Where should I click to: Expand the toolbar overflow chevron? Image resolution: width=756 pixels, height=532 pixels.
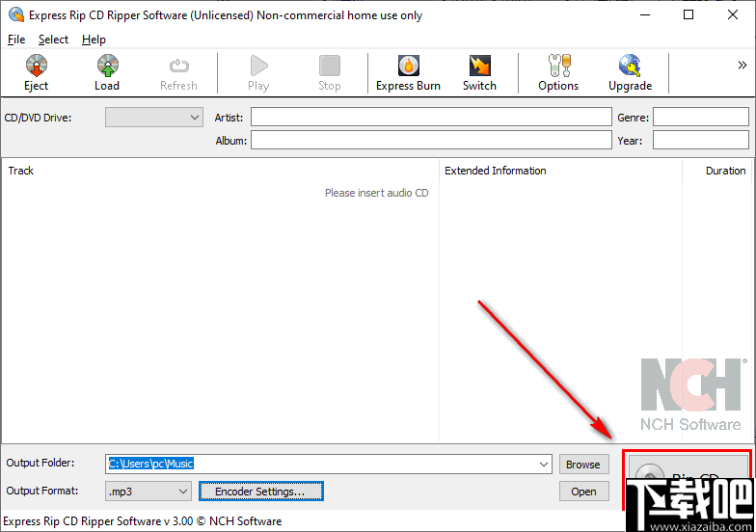click(742, 66)
